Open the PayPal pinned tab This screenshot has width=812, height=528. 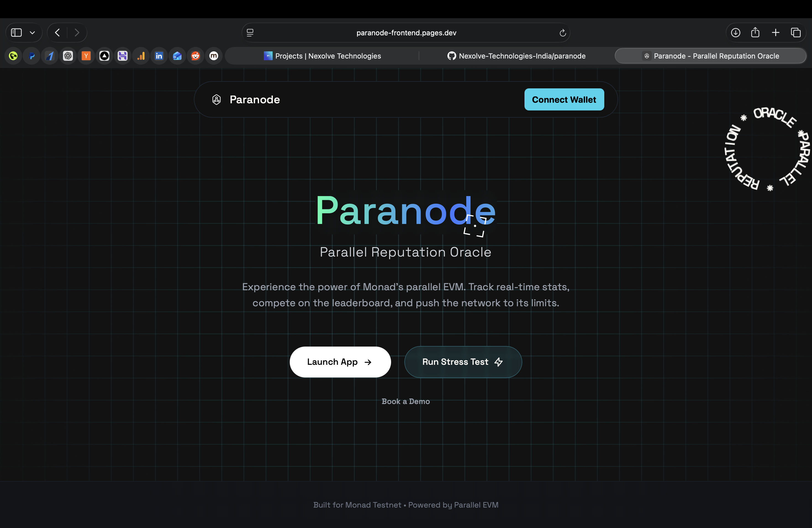coord(31,56)
